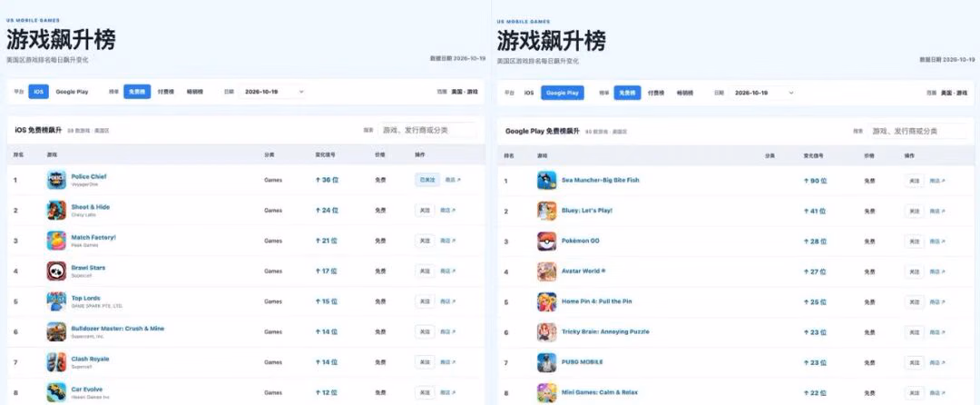Open the Tricky Brain: Annoying Puzzle title link
Image resolution: width=980 pixels, height=405 pixels.
[x=605, y=331]
